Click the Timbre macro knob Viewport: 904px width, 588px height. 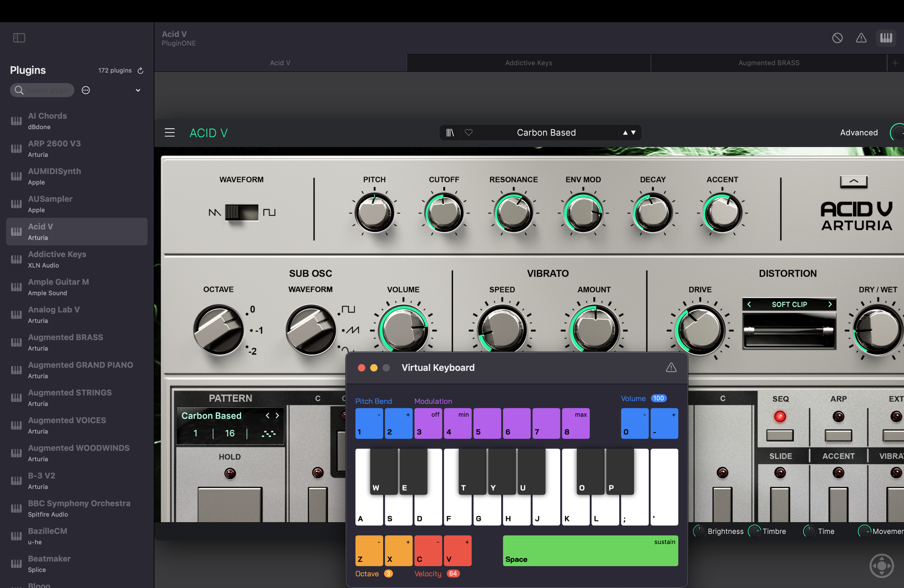pyautogui.click(x=754, y=531)
